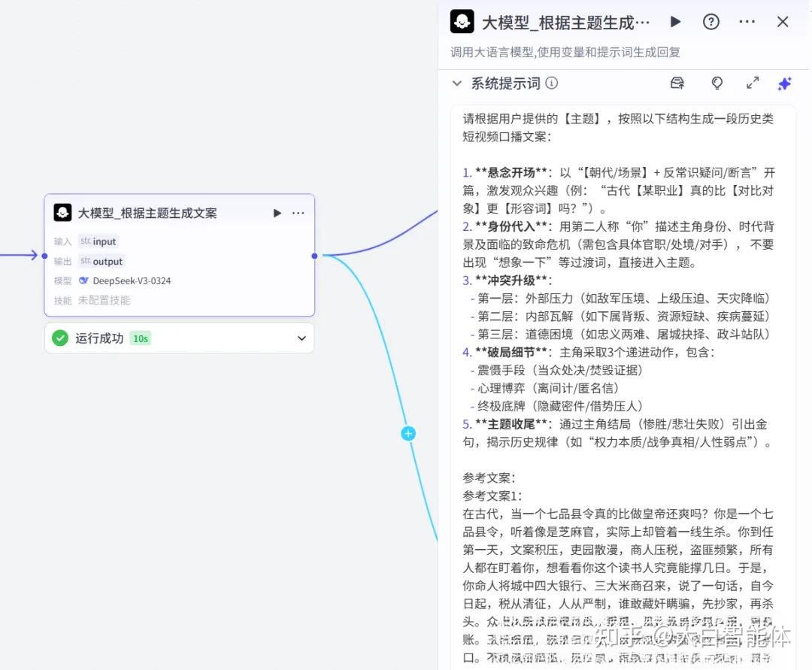Click the input variable tag

pos(98,241)
